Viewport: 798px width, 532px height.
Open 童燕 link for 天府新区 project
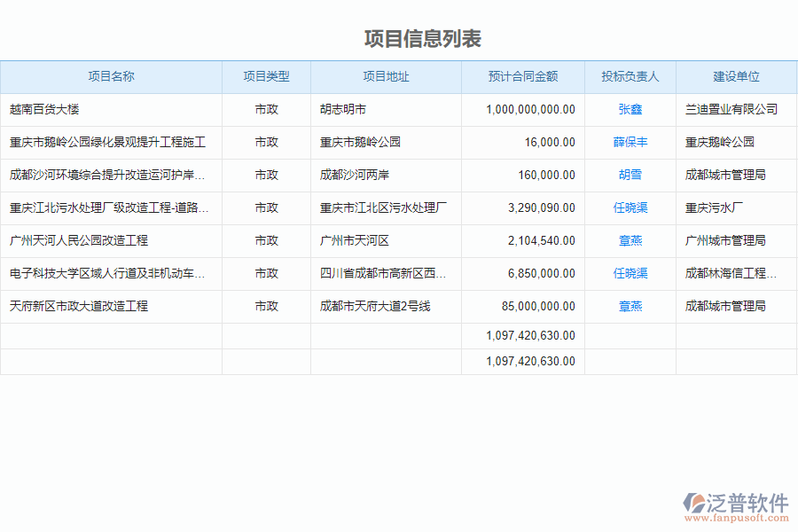(x=630, y=306)
